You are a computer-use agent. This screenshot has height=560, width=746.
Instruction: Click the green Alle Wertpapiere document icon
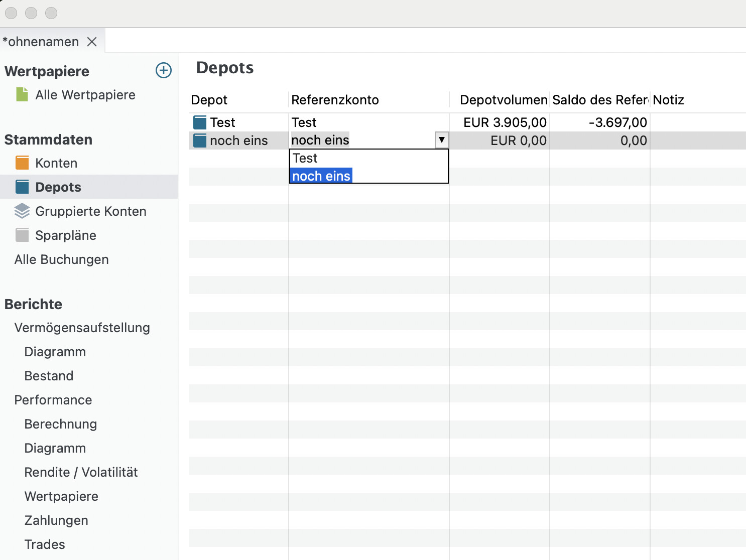pyautogui.click(x=22, y=94)
